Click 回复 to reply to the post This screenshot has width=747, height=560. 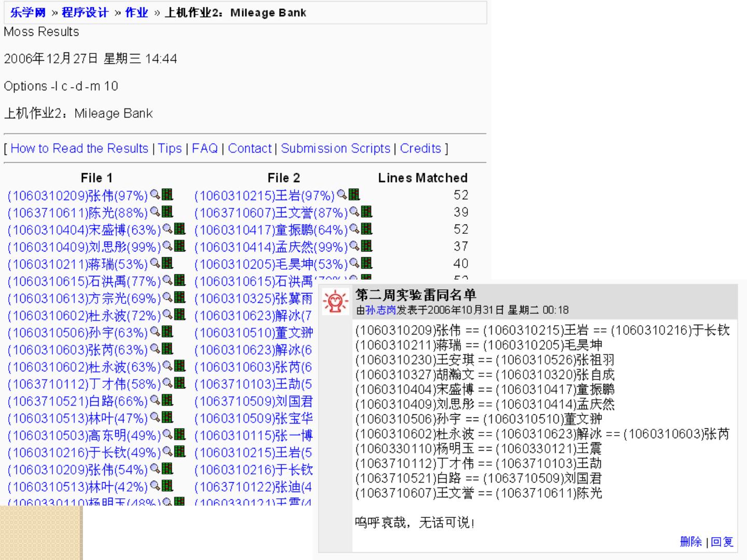pos(722,542)
